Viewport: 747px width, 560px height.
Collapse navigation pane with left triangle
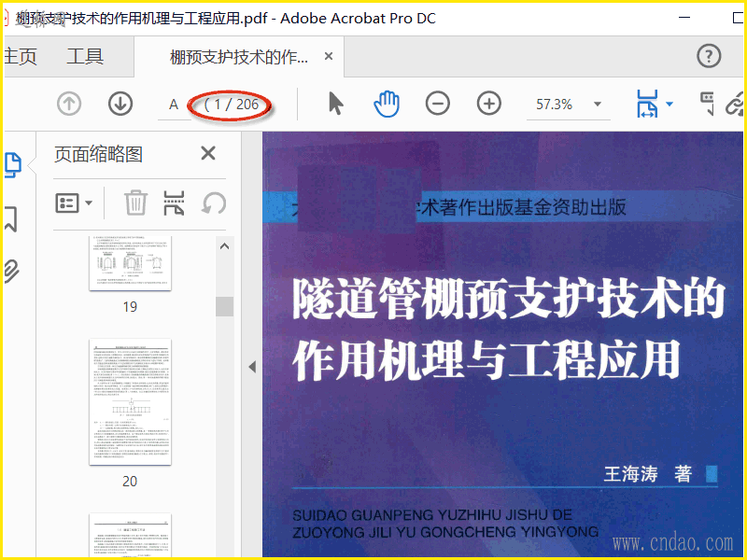click(x=252, y=367)
